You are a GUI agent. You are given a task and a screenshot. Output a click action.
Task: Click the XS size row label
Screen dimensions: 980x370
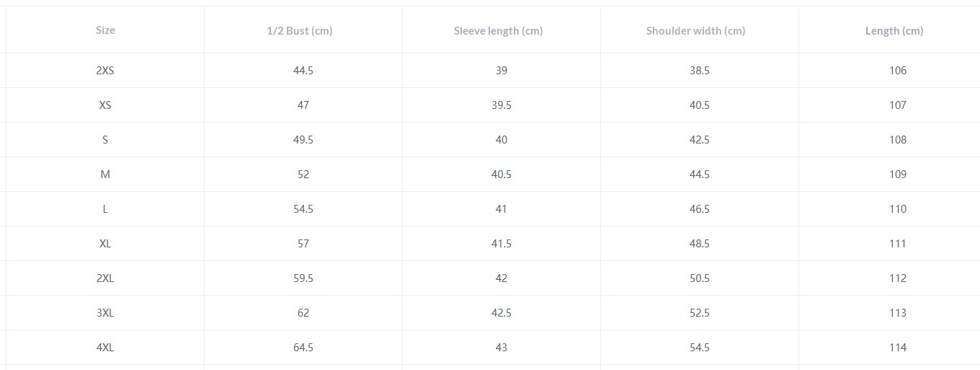(x=105, y=105)
